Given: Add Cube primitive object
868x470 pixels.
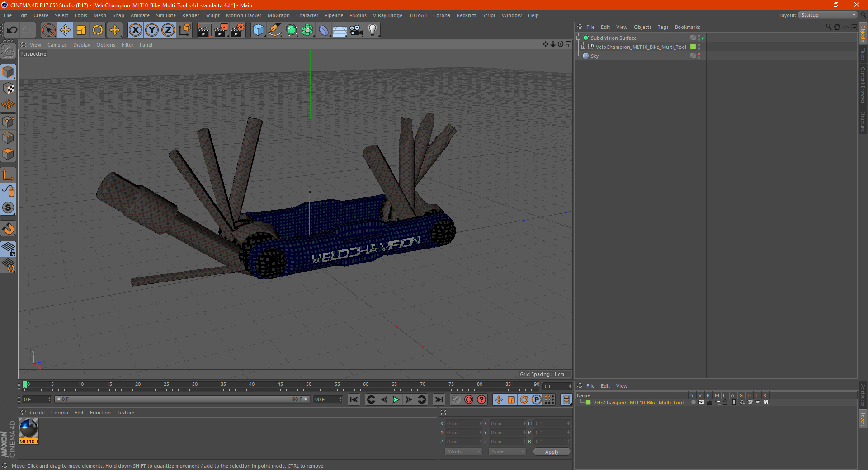Looking at the screenshot, I should 258,30.
